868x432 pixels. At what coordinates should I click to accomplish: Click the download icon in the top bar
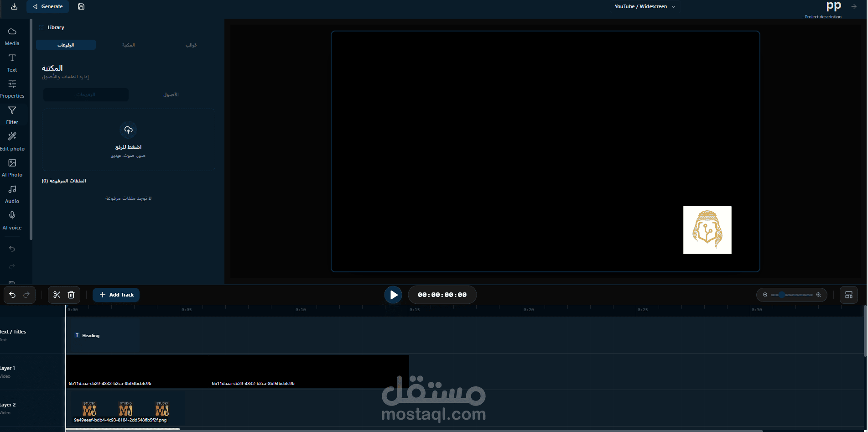[x=14, y=6]
